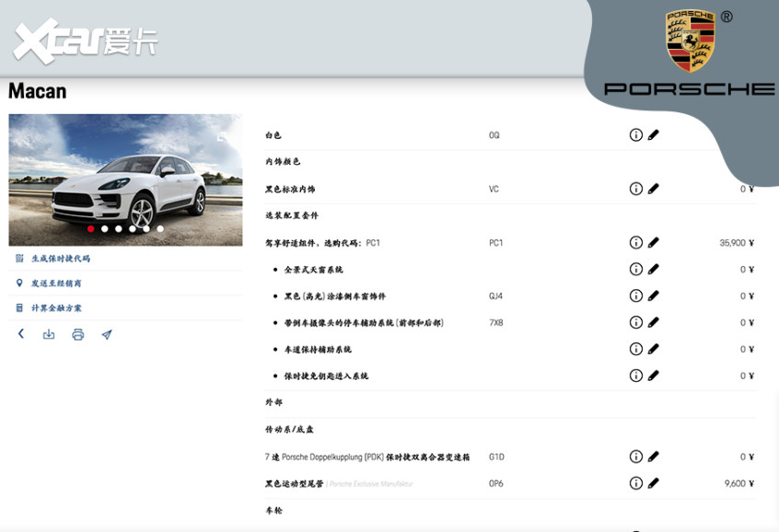Click the 0Q color code
Screen dimensions: 779x532
click(x=494, y=135)
